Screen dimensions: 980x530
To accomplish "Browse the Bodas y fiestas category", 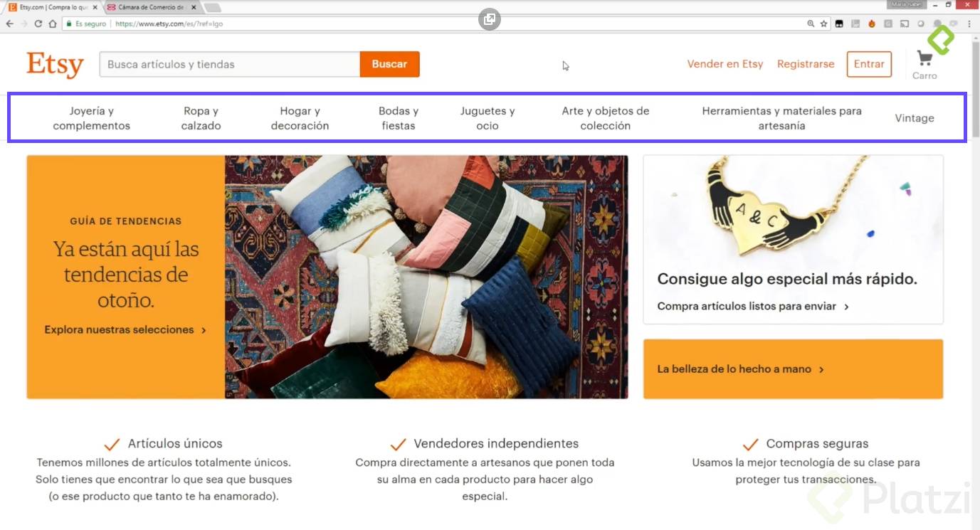I will point(399,118).
